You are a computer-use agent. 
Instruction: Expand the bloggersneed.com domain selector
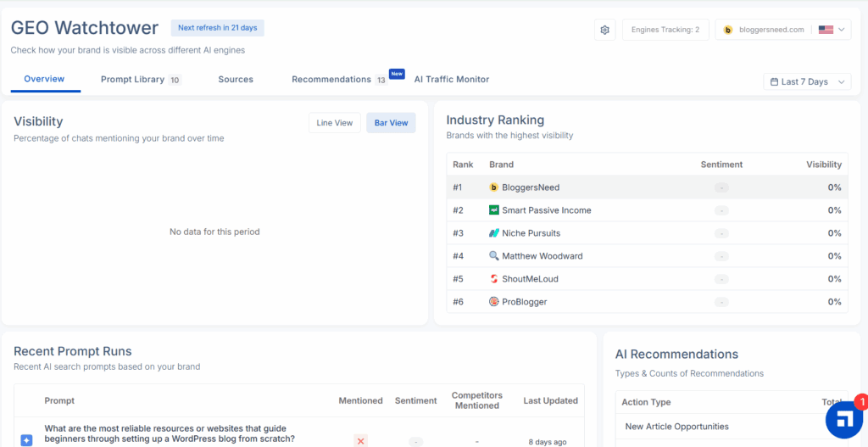(764, 30)
